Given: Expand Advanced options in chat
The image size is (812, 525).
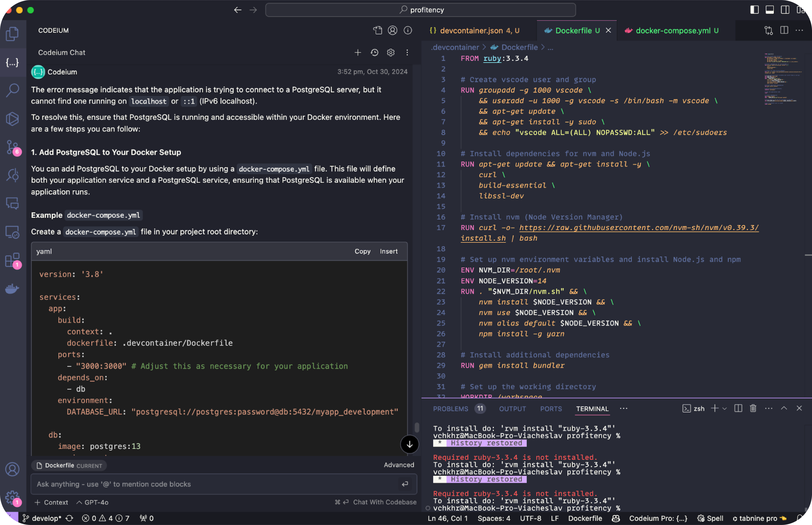Looking at the screenshot, I should point(399,465).
